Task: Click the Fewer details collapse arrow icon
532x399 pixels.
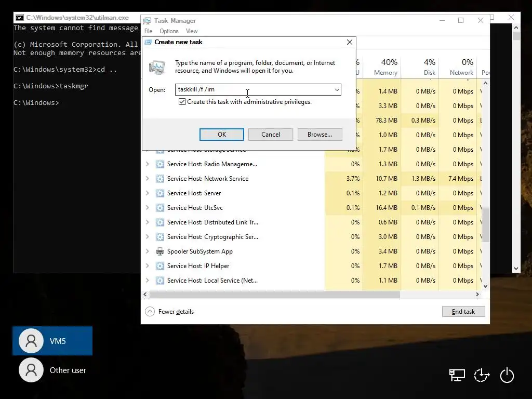Action: click(150, 312)
